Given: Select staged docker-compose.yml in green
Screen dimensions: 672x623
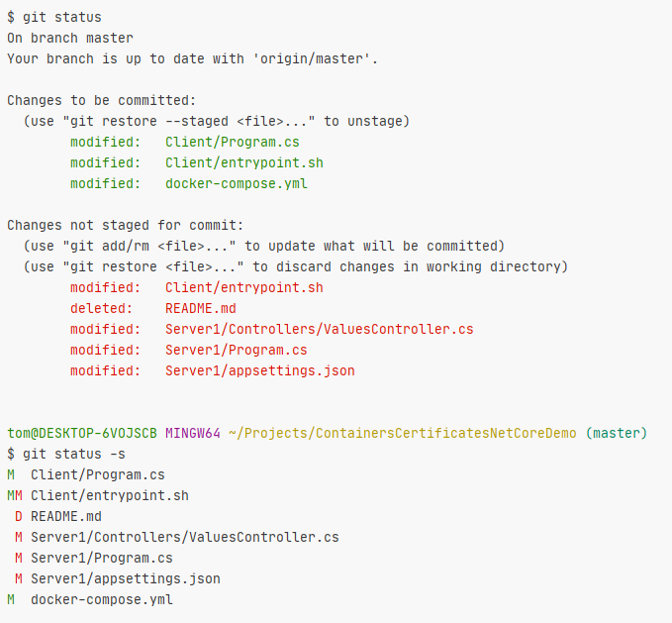Looking at the screenshot, I should tap(237, 183).
